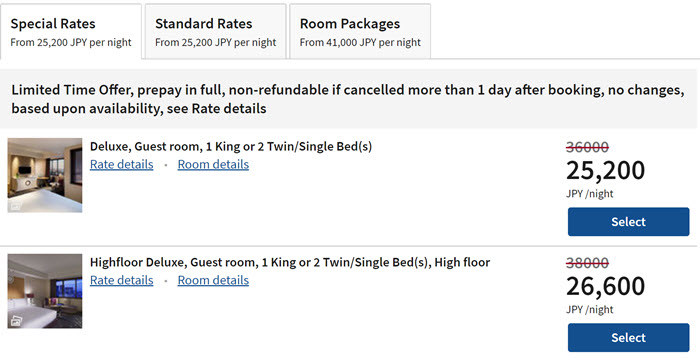Image resolution: width=700 pixels, height=364 pixels.
Task: Click the Highfloor Deluxe room thumbnail photo
Action: tap(45, 291)
